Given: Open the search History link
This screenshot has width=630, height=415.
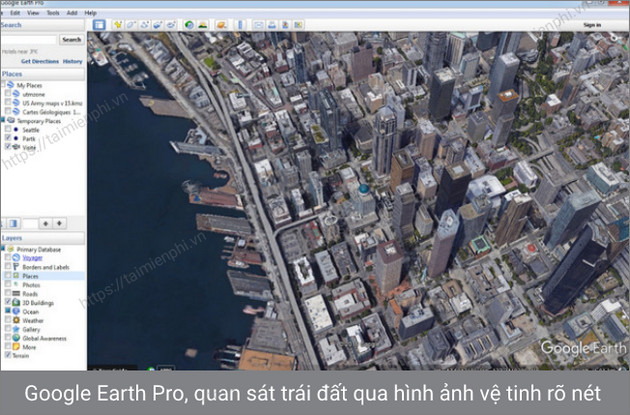Looking at the screenshot, I should pos(73,61).
